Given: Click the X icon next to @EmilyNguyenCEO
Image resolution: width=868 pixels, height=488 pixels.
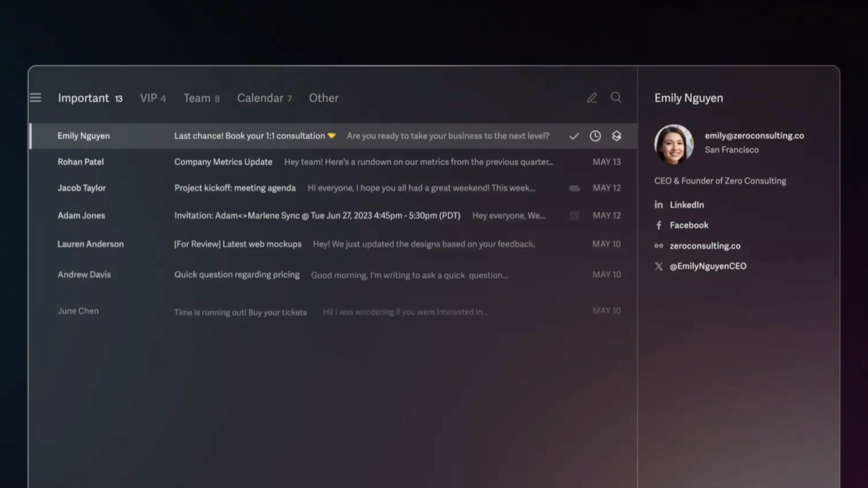Looking at the screenshot, I should (x=659, y=266).
